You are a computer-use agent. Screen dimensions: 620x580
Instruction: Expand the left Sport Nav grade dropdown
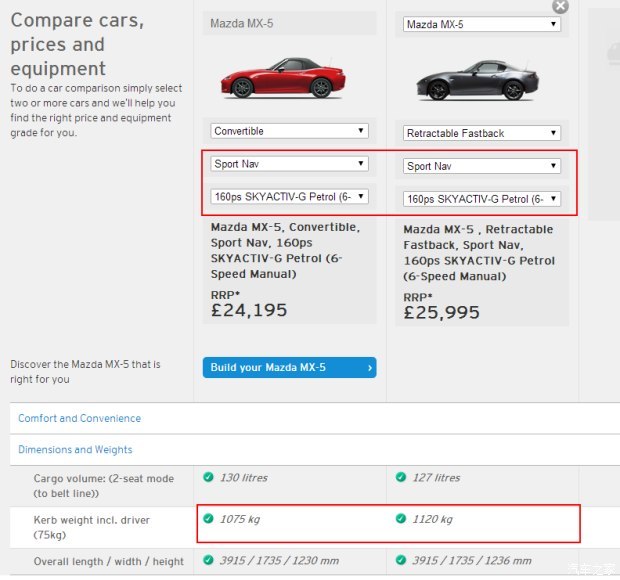(290, 164)
